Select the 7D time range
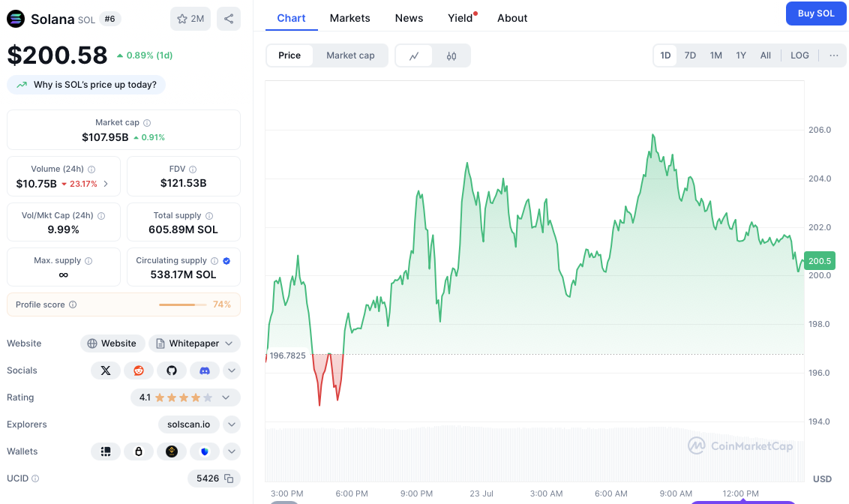849x504 pixels. tap(690, 55)
